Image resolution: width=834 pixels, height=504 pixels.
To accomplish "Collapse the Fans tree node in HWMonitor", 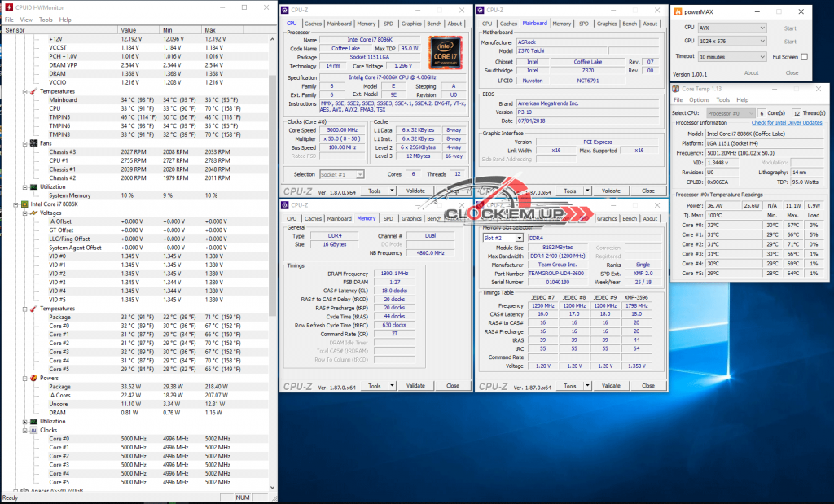I will [x=25, y=143].
